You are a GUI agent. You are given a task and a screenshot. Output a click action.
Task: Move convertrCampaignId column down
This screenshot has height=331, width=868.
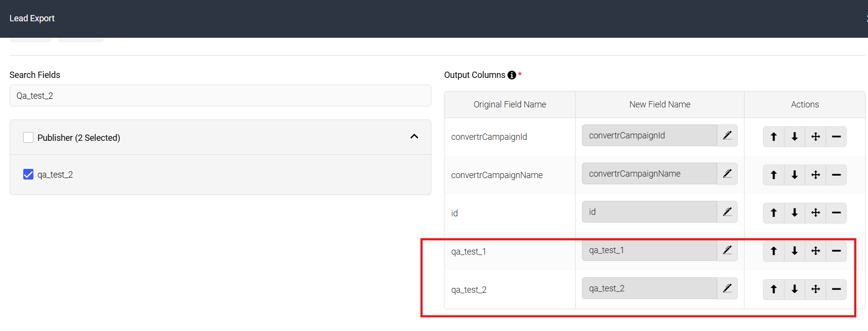[x=794, y=136]
